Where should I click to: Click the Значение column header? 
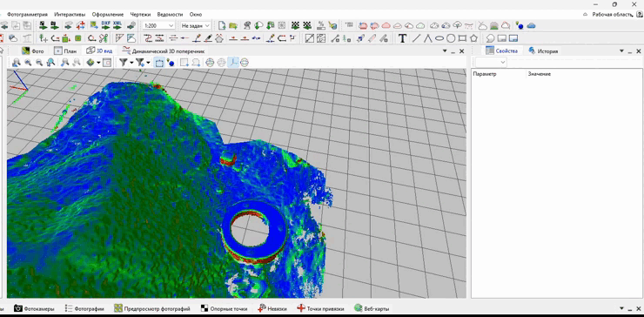click(x=539, y=74)
